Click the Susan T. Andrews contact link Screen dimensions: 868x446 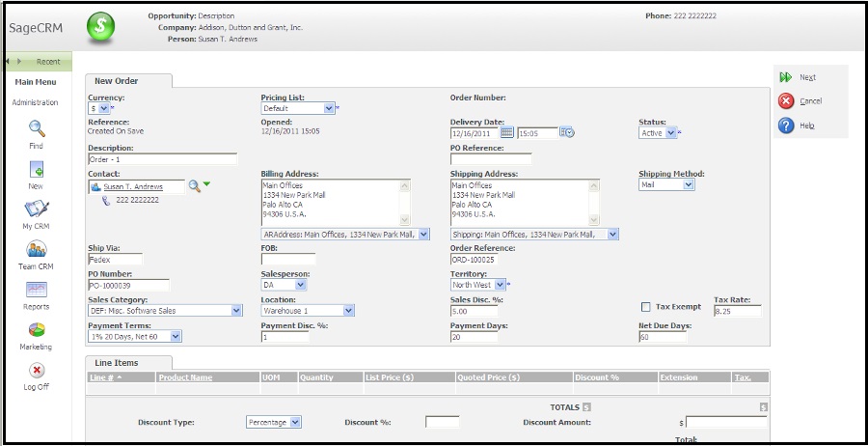click(132, 187)
